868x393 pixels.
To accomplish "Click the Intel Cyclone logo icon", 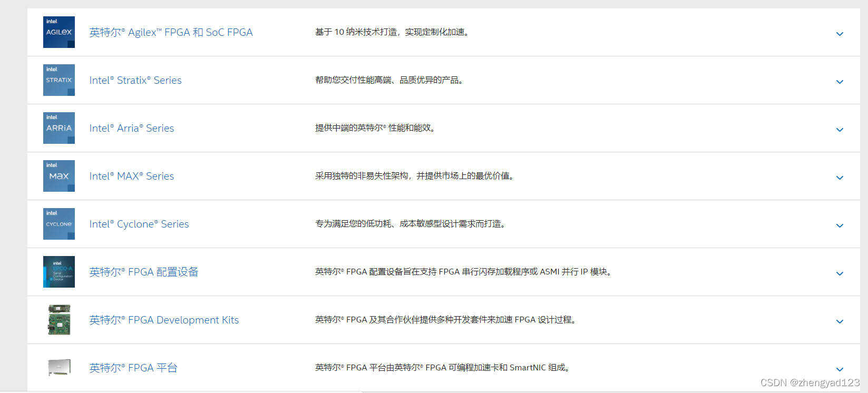I will click(x=59, y=224).
